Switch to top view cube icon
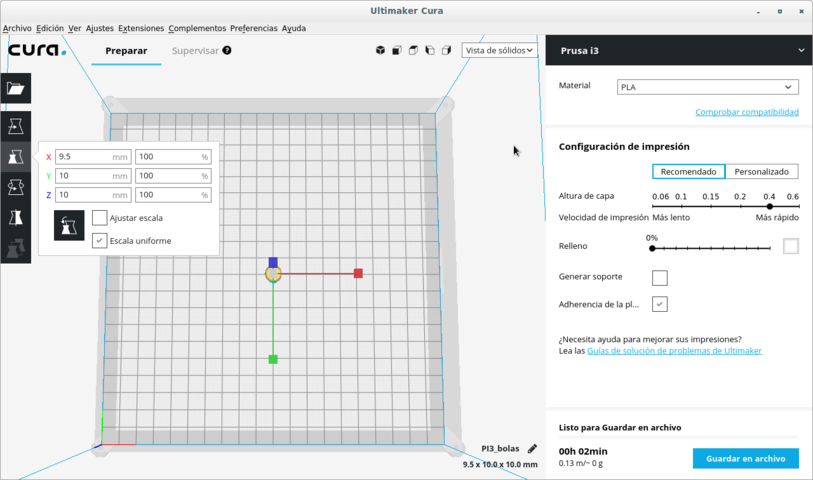813x480 pixels. tap(413, 50)
